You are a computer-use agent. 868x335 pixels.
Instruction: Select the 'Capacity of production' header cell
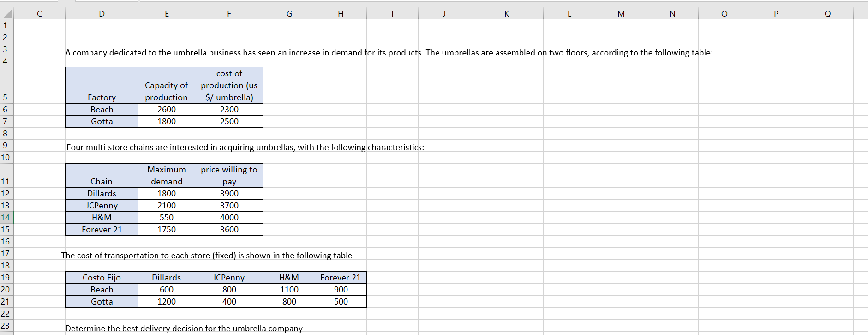point(167,85)
